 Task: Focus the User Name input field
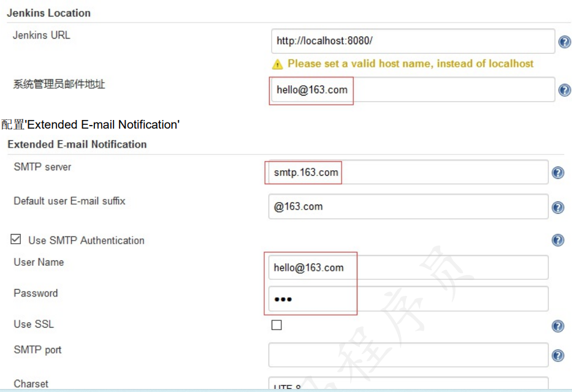click(408, 268)
